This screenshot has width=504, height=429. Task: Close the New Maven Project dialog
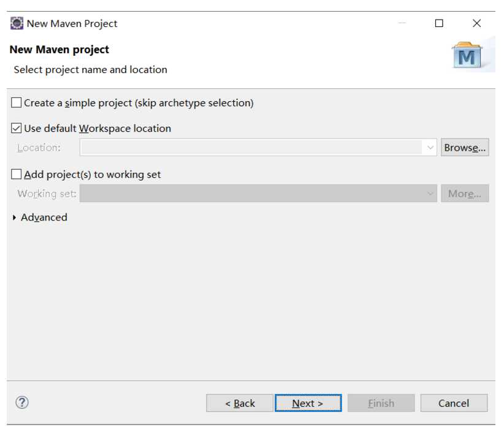[x=476, y=23]
